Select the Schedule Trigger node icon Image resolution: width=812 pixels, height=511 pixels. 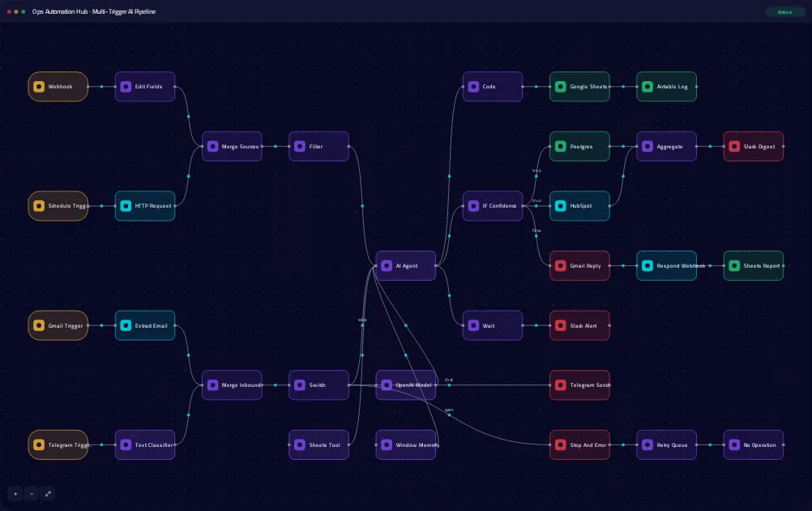(x=39, y=206)
